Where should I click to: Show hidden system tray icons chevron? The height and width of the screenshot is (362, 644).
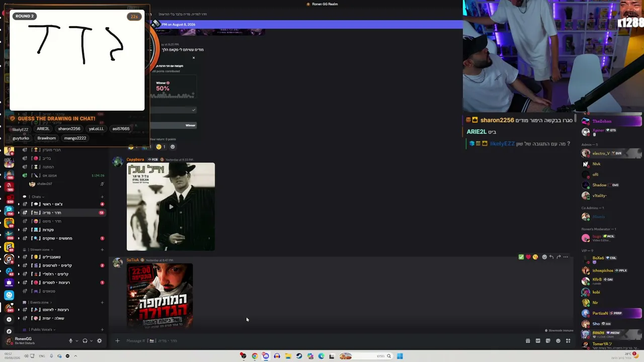pos(75,356)
